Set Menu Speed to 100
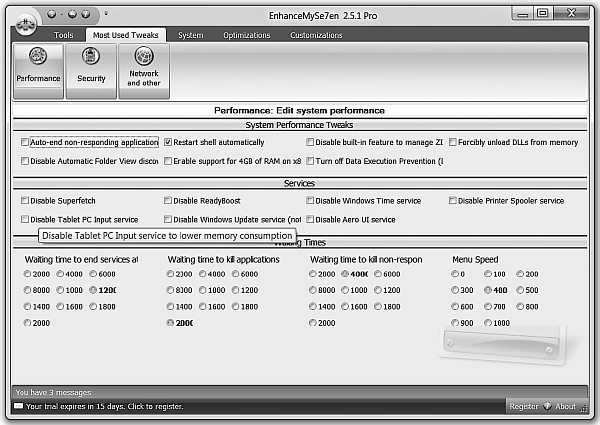The height and width of the screenshot is (425, 600). [488, 274]
